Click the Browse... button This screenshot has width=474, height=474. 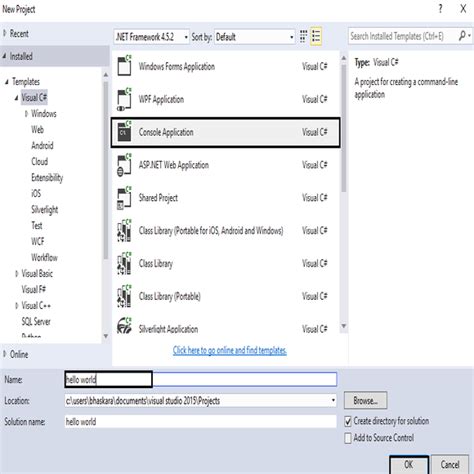click(x=366, y=400)
